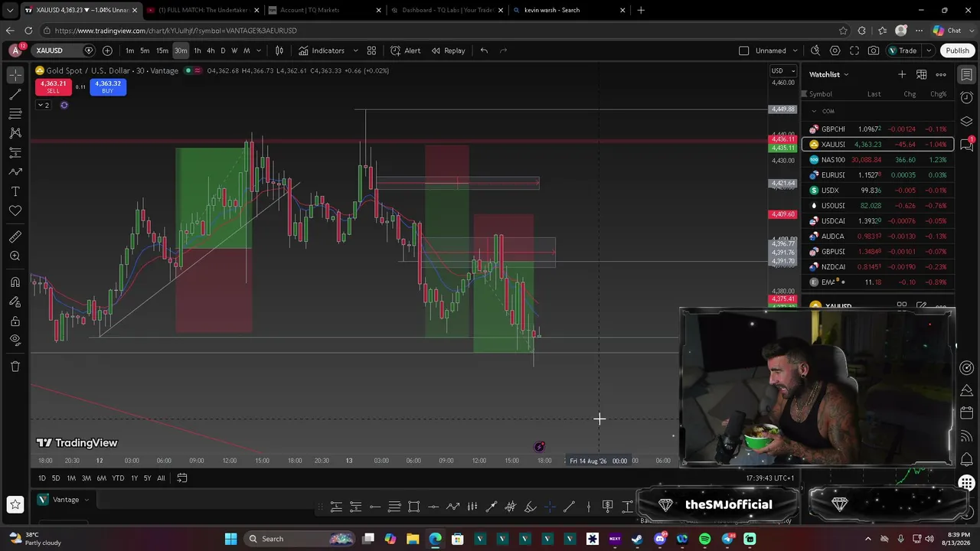Open the watchlist advanced view icon

(x=922, y=74)
